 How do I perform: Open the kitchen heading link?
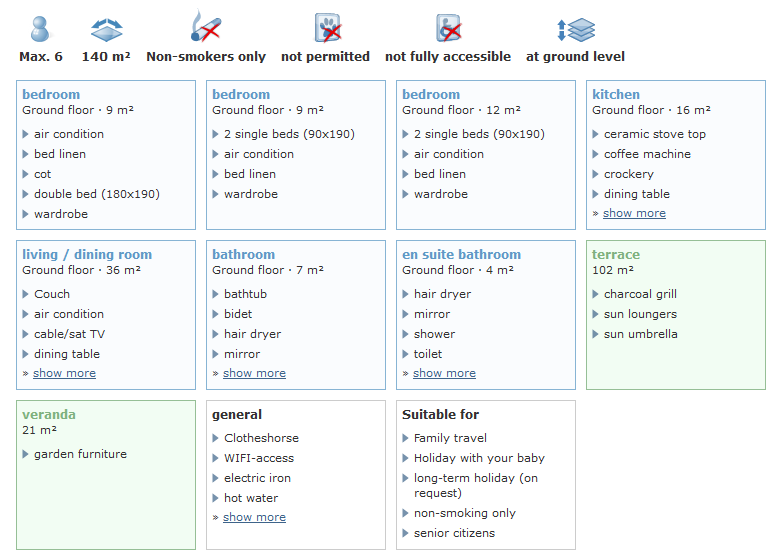616,95
